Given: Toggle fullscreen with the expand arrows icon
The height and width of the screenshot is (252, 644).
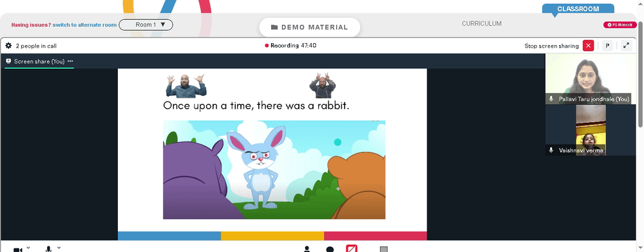Looking at the screenshot, I should click(626, 46).
